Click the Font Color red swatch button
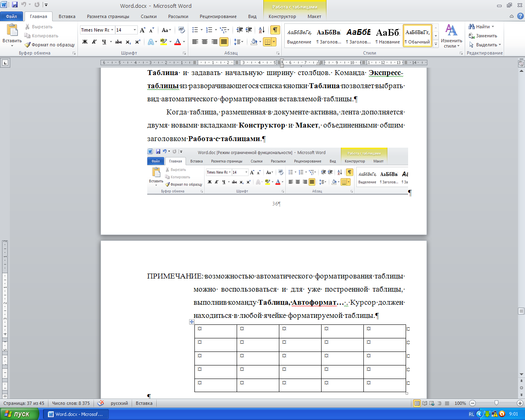This screenshot has height=420, width=525. [178, 42]
